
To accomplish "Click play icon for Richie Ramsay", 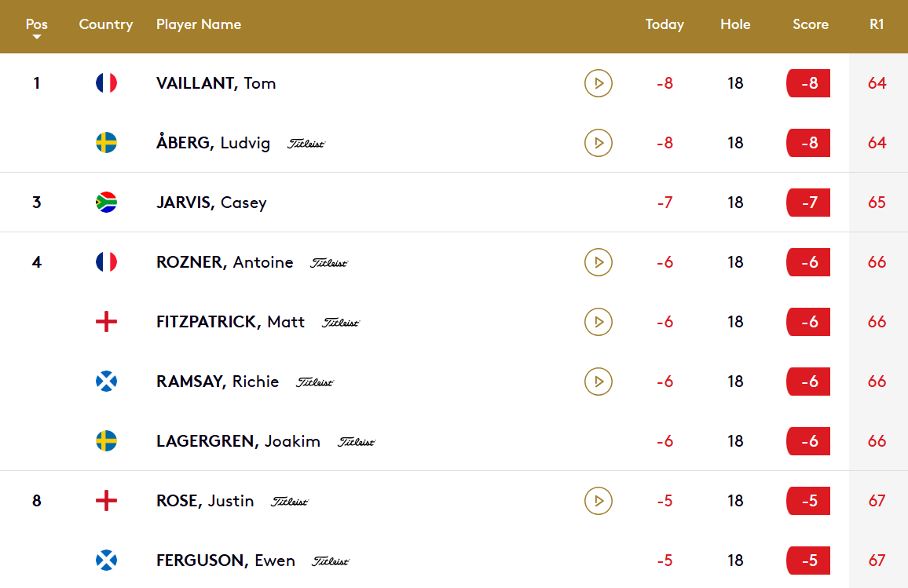I will click(x=599, y=382).
